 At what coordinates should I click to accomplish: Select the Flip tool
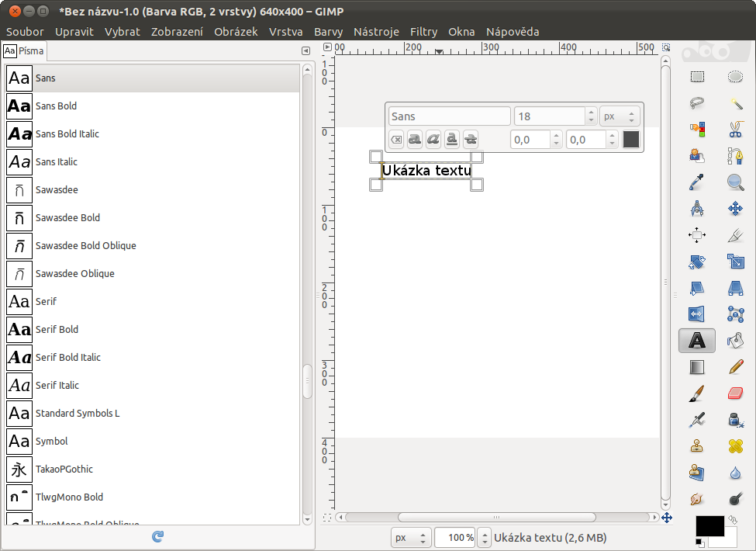[x=697, y=314]
